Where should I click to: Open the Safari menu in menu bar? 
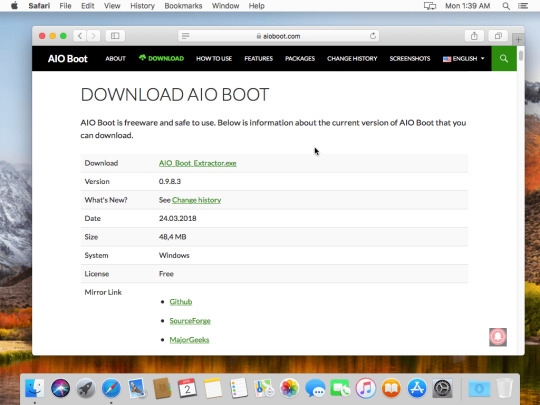coord(39,6)
